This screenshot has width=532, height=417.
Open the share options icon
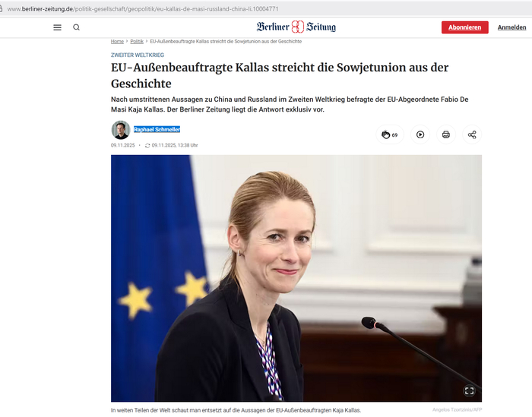click(472, 134)
